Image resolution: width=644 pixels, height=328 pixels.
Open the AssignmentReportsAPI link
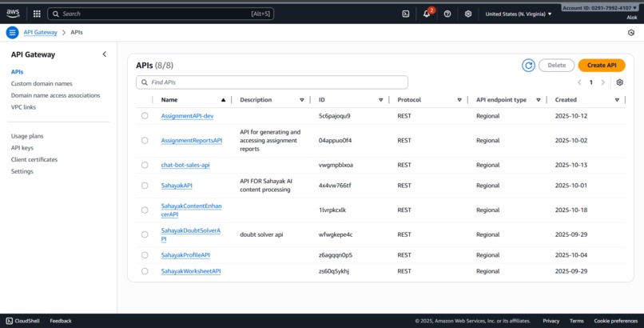(192, 141)
